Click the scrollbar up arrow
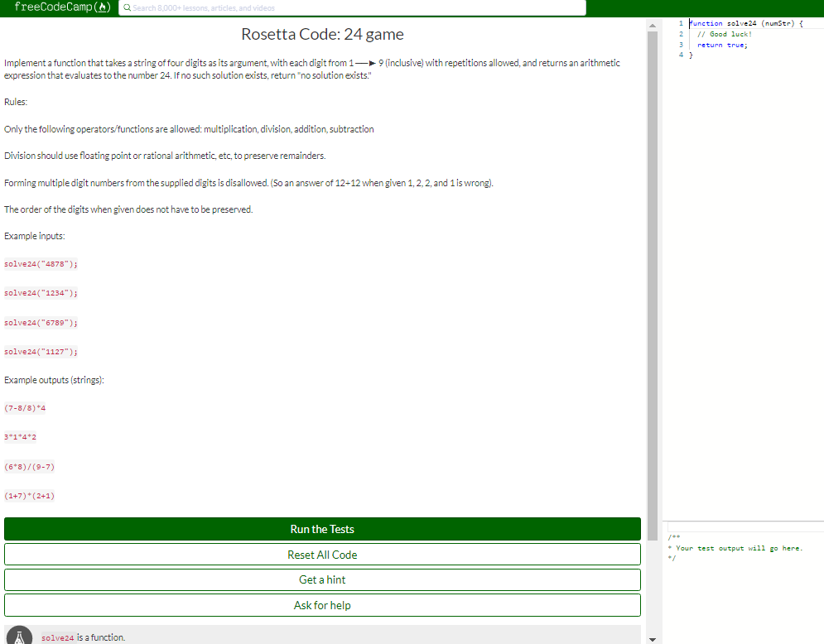 click(x=652, y=25)
